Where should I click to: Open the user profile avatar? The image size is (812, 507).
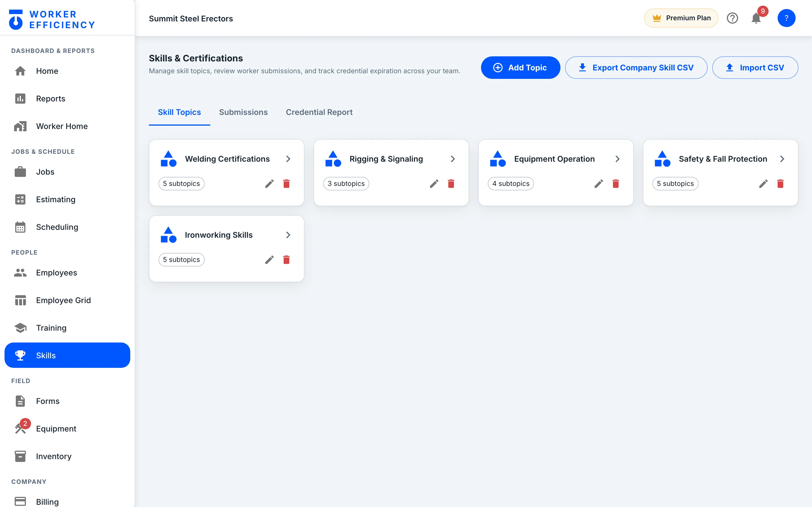786,18
